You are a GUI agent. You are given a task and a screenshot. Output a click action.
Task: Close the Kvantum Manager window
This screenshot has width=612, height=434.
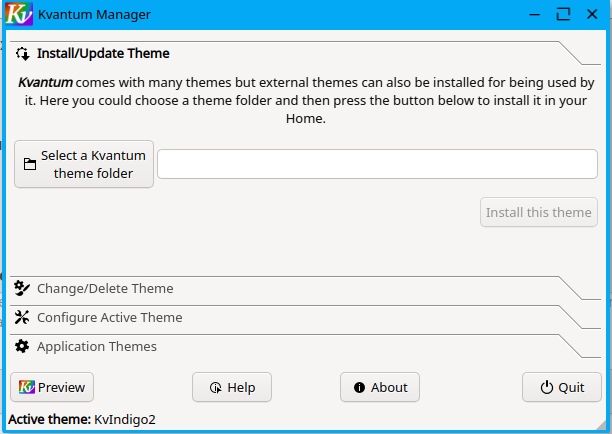(x=592, y=14)
